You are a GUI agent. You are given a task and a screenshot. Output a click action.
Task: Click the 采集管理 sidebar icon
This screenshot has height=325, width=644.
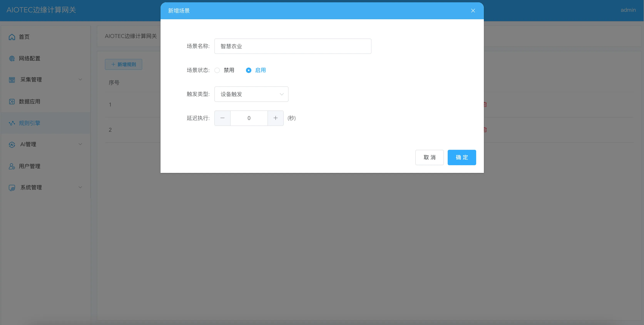[x=12, y=80]
